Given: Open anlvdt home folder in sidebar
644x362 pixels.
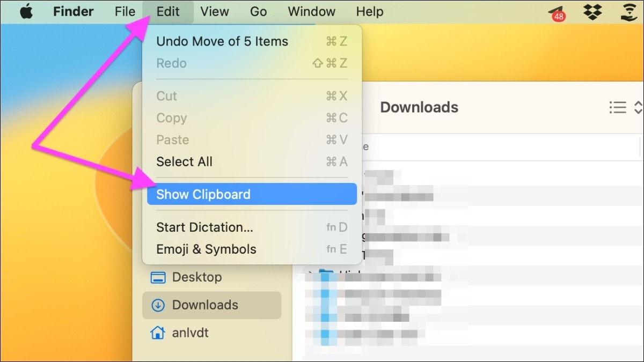Looking at the screenshot, I should (x=211, y=333).
